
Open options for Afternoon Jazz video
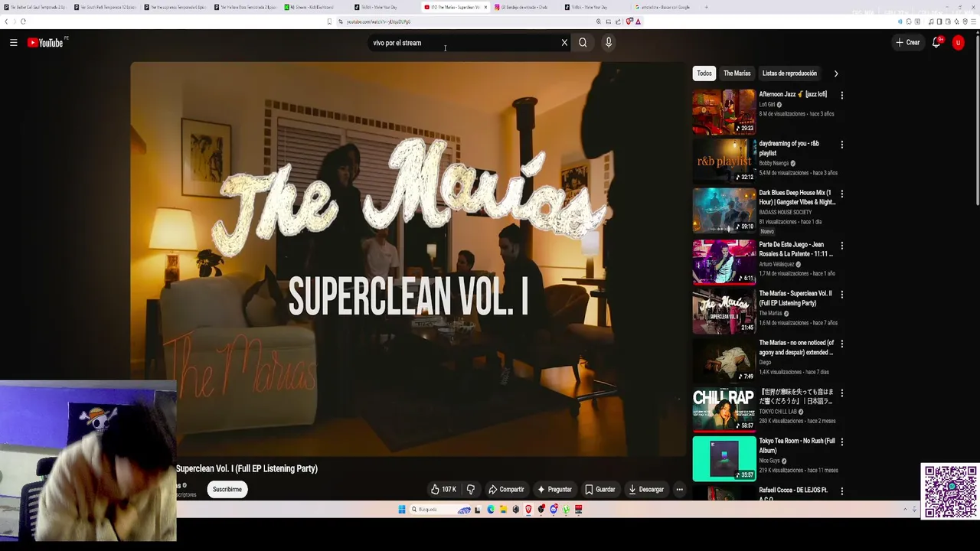point(841,96)
